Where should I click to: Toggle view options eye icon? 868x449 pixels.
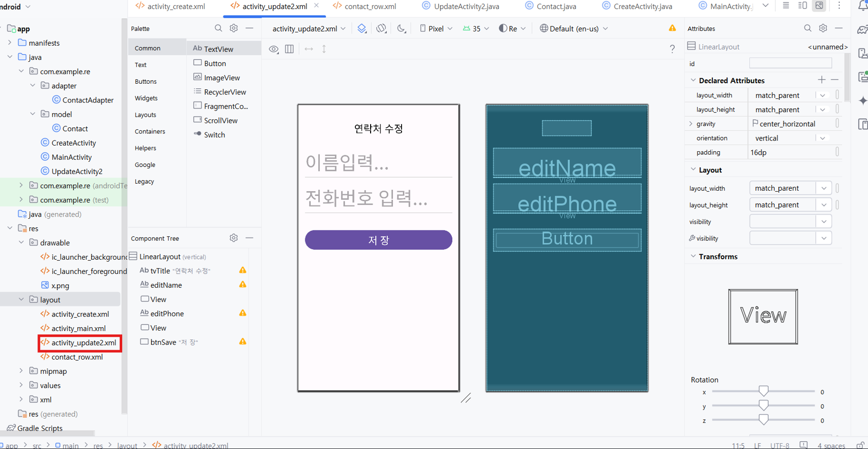(274, 49)
